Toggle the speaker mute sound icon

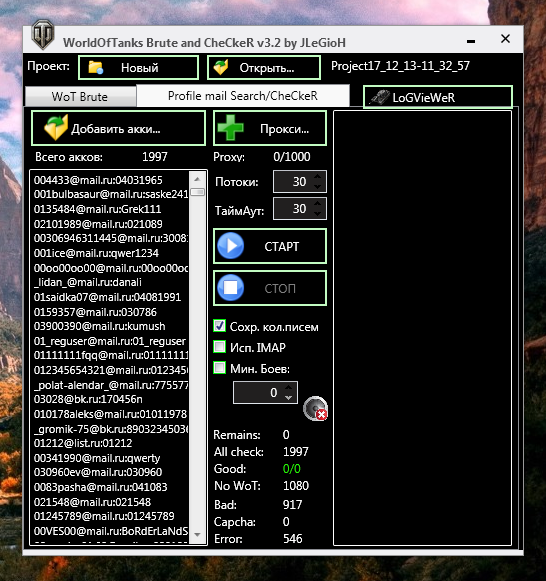pyautogui.click(x=315, y=409)
